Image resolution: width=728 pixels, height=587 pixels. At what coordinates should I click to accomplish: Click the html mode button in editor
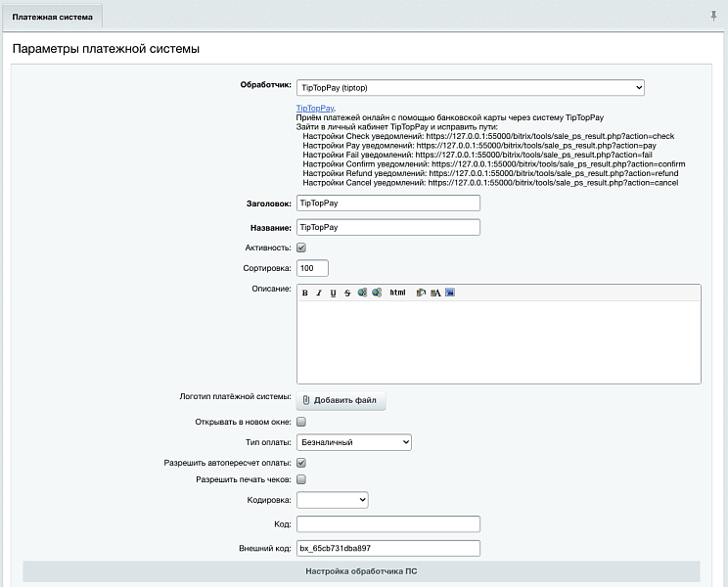pos(397,293)
